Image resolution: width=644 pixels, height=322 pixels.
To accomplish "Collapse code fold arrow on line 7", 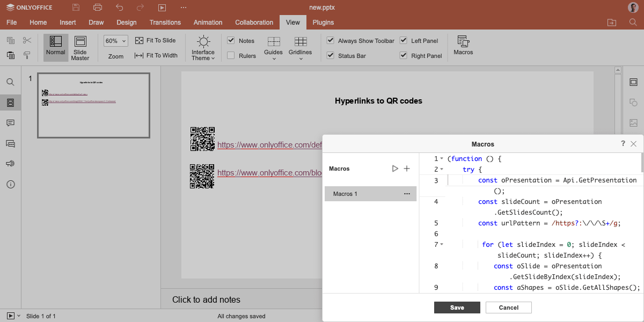I will coord(442,245).
